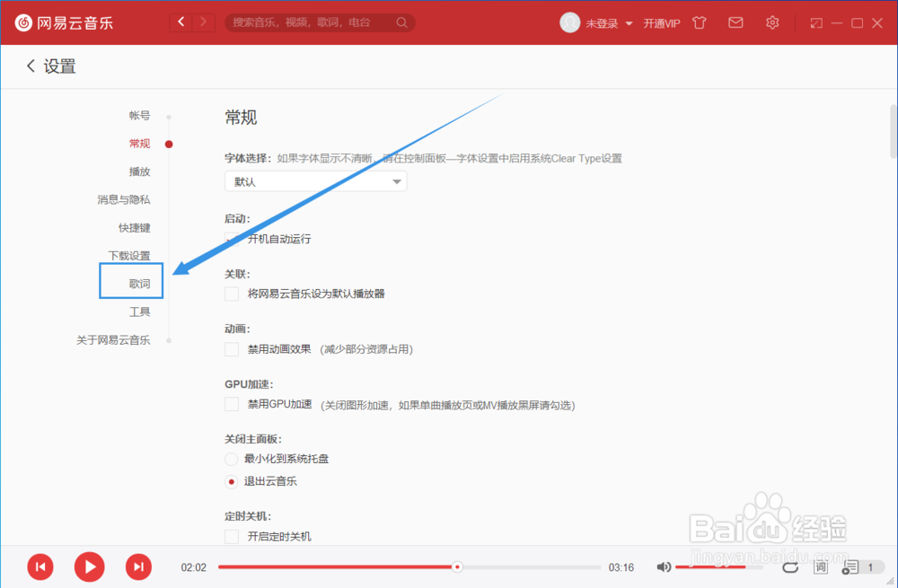Click the 03:16 total duration text
The image size is (898, 588).
(621, 567)
